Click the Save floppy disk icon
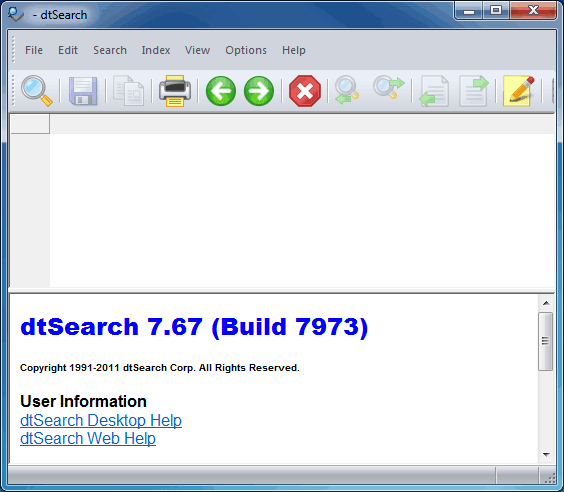 83,91
